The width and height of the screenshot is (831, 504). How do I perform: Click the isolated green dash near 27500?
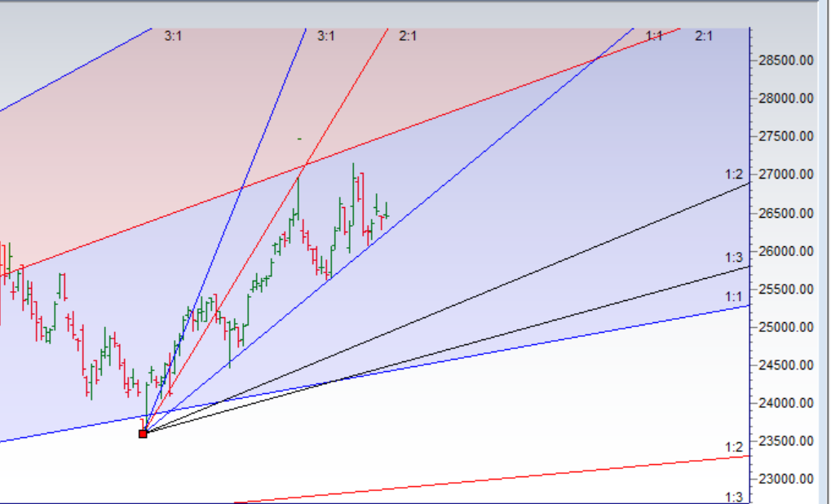pyautogui.click(x=299, y=139)
